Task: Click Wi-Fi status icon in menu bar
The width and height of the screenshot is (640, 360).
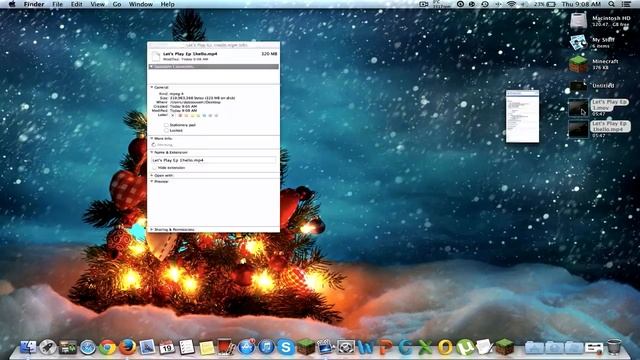Action: click(x=511, y=4)
